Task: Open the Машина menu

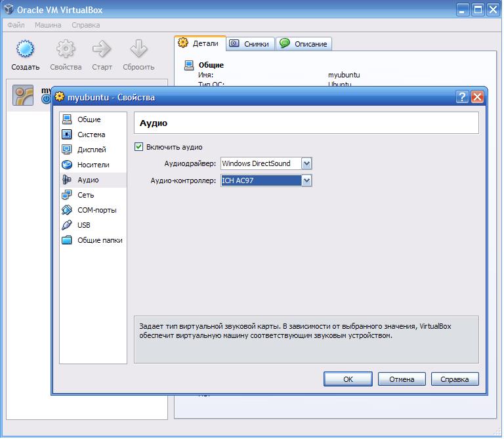Action: [48, 25]
